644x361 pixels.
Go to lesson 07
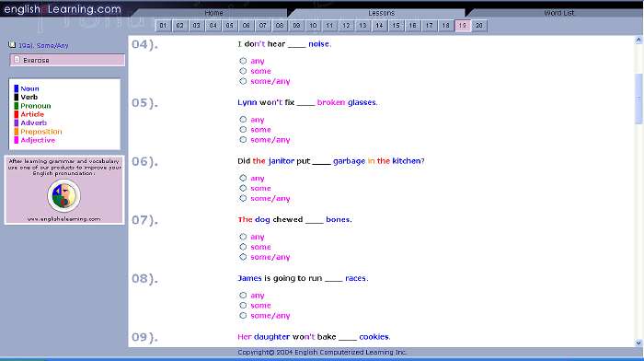pos(263,26)
